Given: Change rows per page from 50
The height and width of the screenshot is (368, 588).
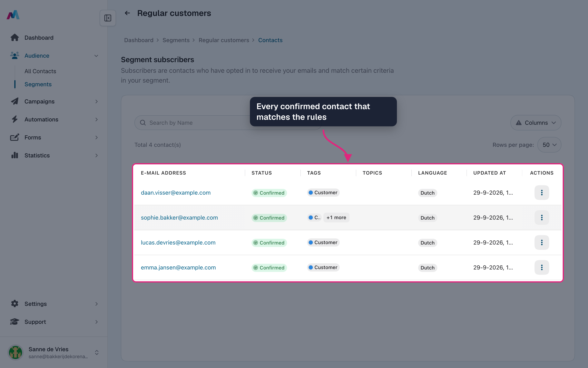Looking at the screenshot, I should (549, 145).
